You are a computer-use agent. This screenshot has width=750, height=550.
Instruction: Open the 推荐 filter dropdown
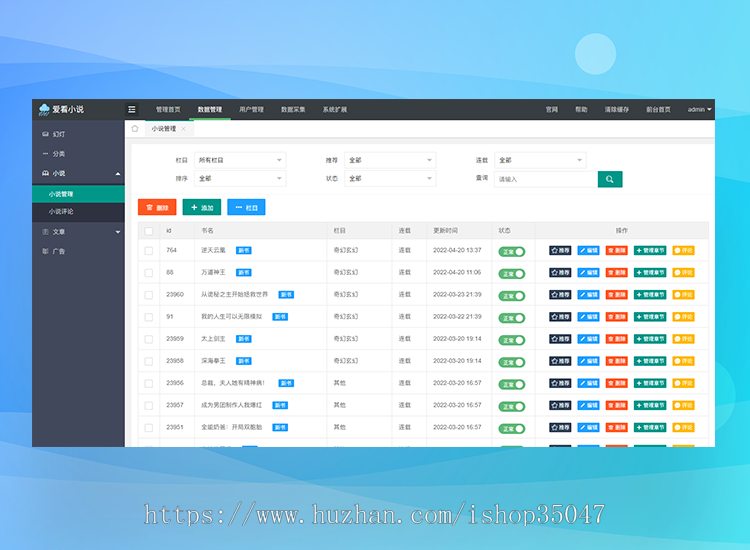tap(390, 160)
